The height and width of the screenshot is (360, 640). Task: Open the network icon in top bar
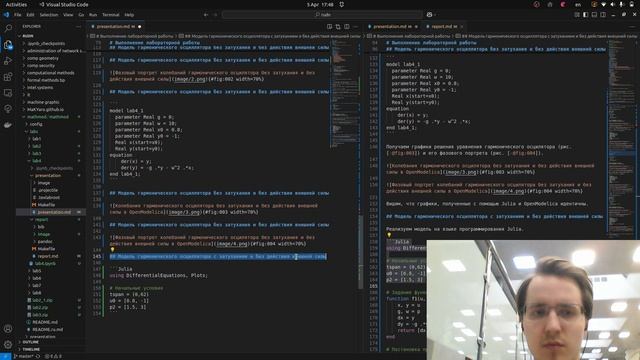point(604,4)
